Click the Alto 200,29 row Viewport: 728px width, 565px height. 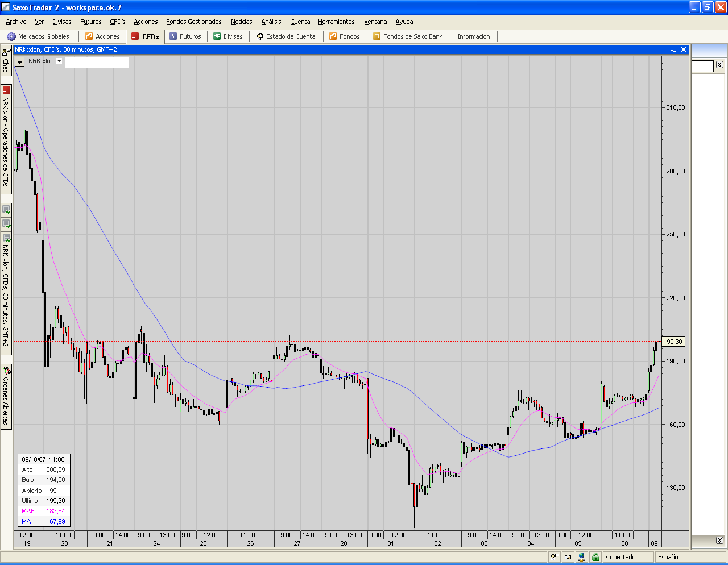pyautogui.click(x=43, y=470)
